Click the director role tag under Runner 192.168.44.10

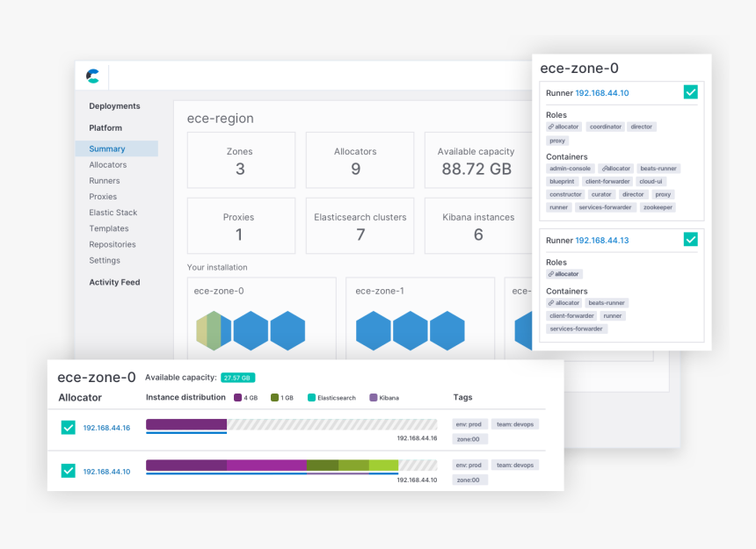(x=641, y=126)
